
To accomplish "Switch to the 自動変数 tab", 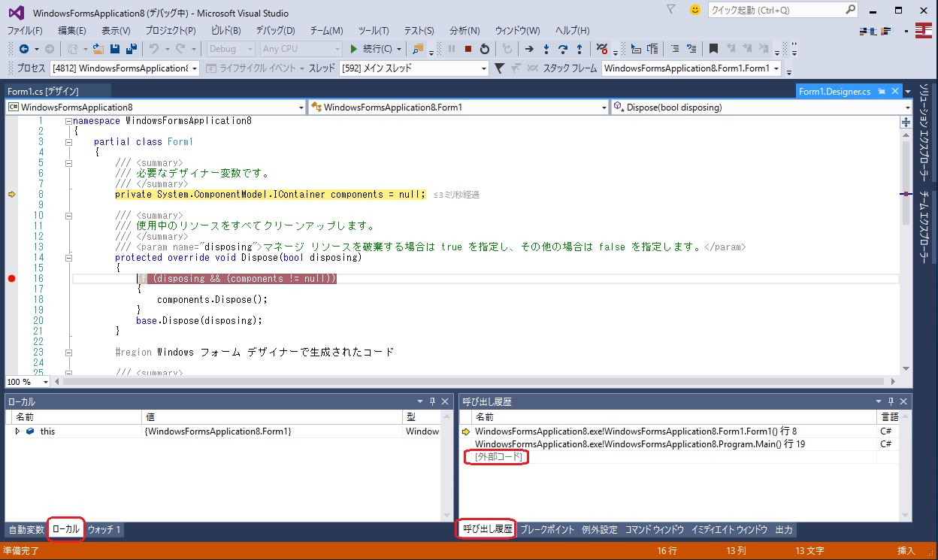I will pos(26,530).
